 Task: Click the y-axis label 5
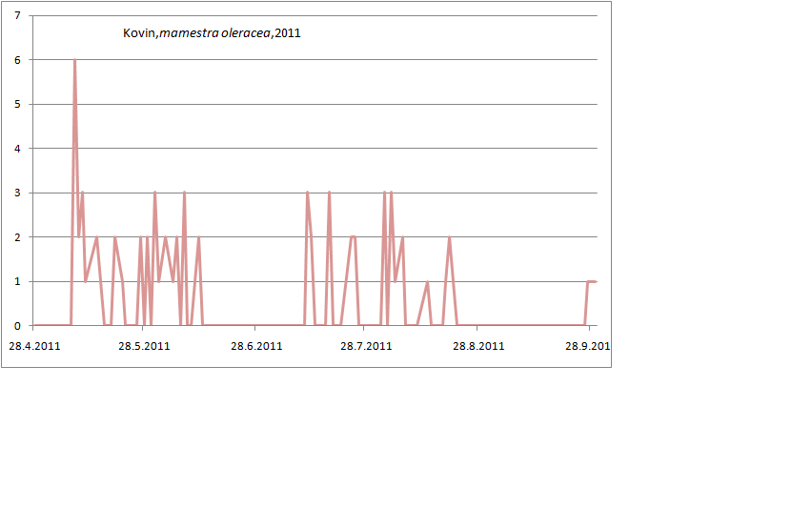(x=17, y=104)
